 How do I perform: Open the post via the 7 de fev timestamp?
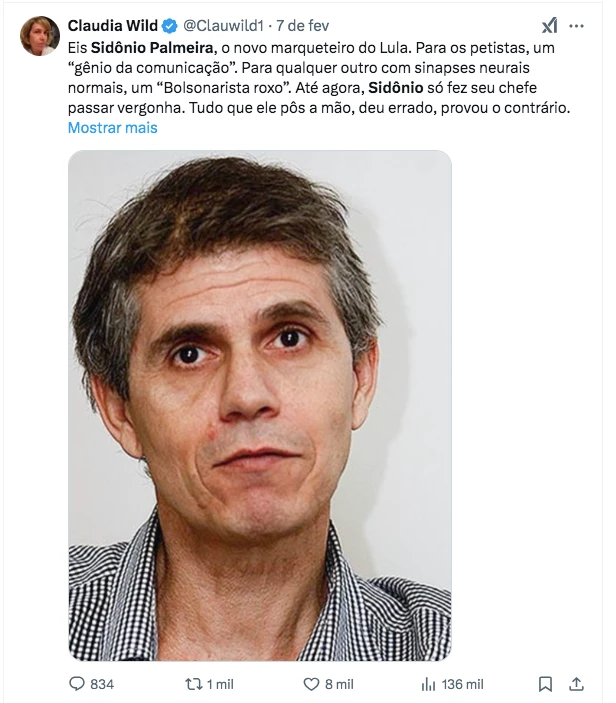click(302, 26)
